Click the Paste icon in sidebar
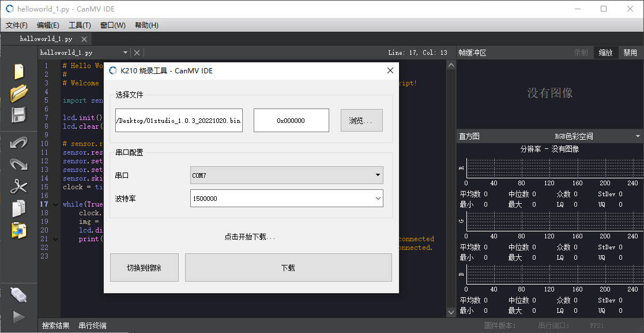 [x=19, y=230]
